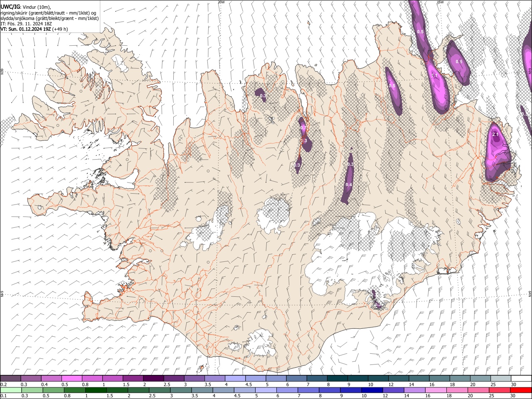Screen dimensions: 532x399
Task: Click the 25 swatch in upper legend row
Action: tap(500, 379)
